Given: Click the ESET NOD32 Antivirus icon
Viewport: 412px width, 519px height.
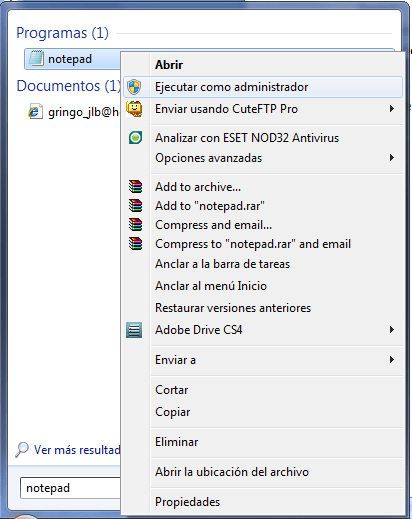Looking at the screenshot, I should pos(135,138).
